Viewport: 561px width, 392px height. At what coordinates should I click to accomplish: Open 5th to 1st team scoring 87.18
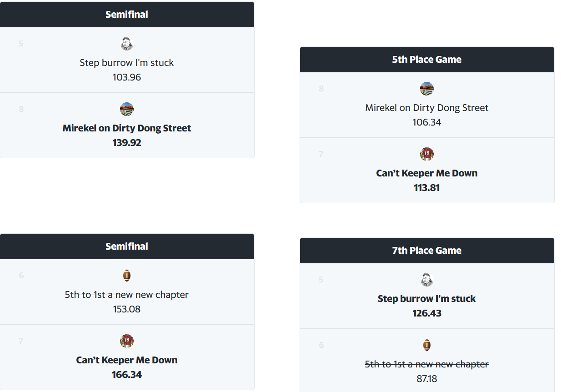tap(427, 364)
